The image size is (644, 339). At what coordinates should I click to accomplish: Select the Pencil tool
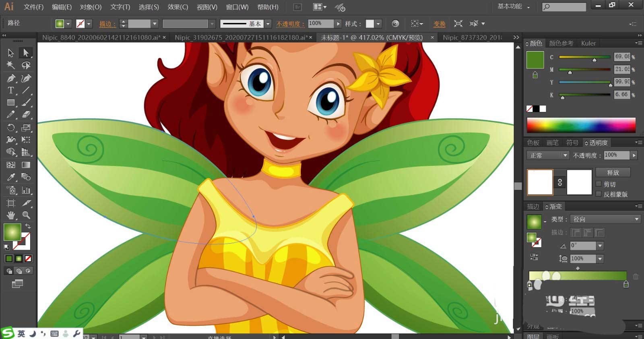(11, 115)
